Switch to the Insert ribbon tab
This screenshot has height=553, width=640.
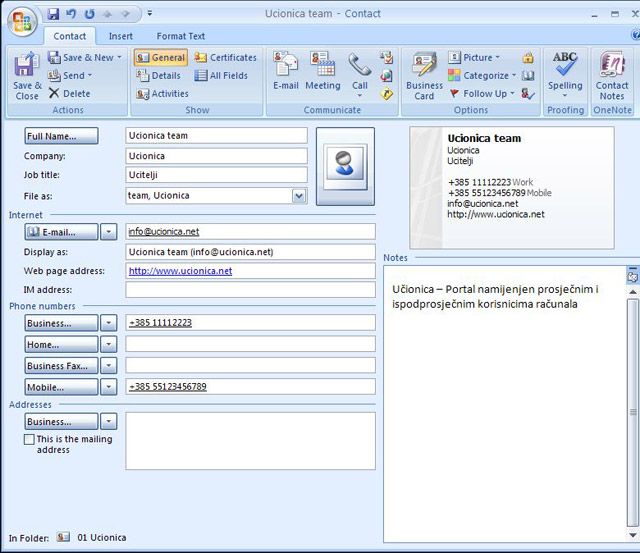120,36
